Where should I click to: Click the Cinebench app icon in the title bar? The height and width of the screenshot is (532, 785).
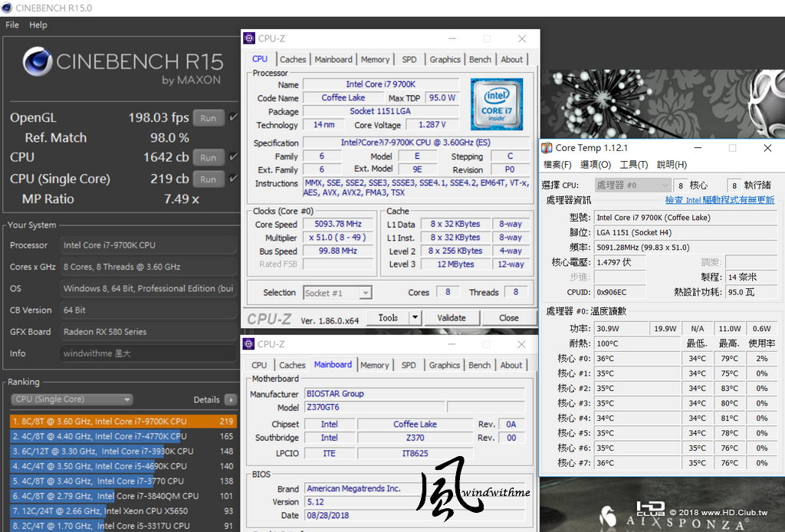click(x=8, y=8)
